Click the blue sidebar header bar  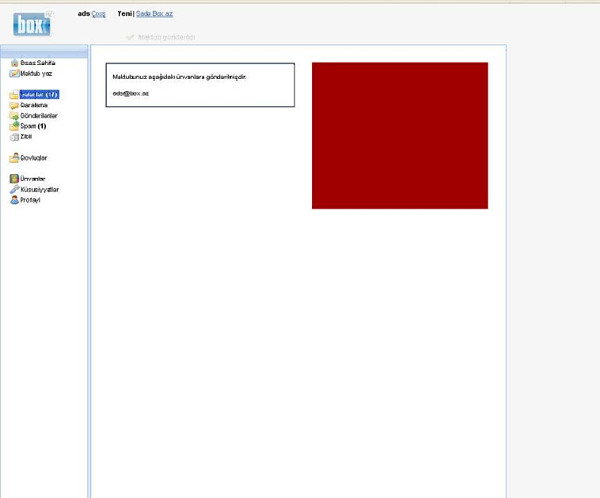[x=44, y=51]
